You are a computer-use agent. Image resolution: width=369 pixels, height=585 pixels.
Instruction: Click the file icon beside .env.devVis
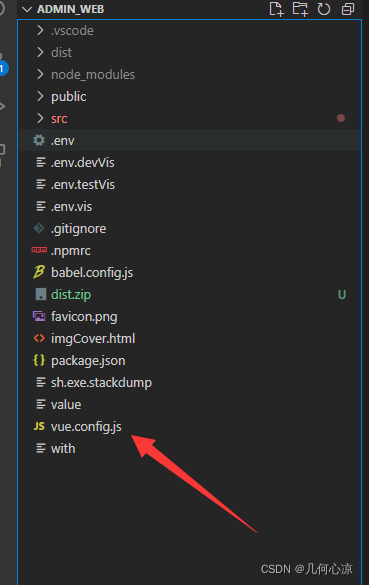(x=40, y=162)
